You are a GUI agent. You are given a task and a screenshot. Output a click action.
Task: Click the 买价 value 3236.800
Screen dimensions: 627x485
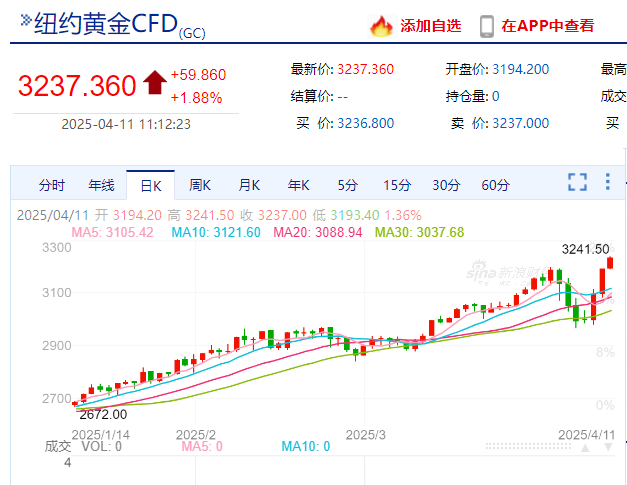click(365, 123)
